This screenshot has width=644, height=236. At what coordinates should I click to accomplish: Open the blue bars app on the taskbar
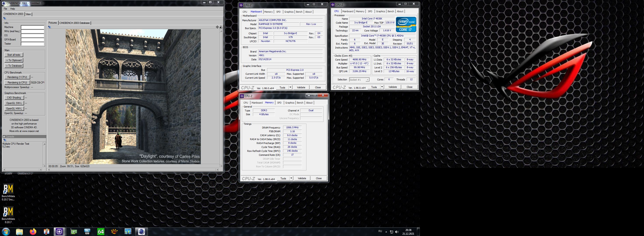pyautogui.click(x=87, y=231)
